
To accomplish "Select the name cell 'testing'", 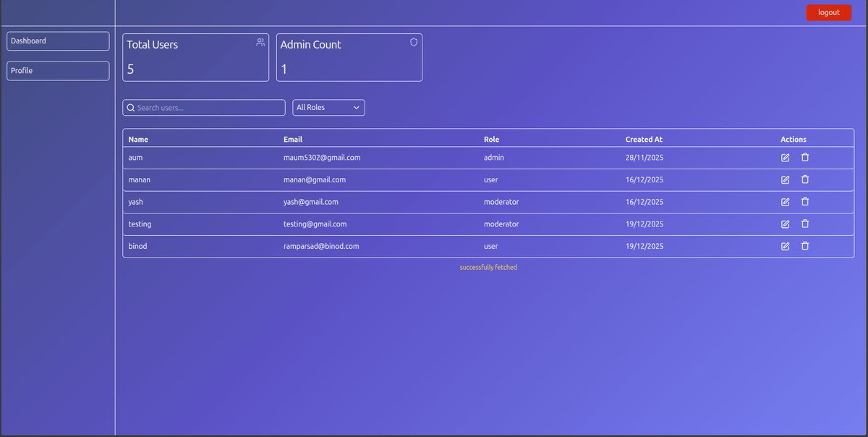I will coord(140,224).
